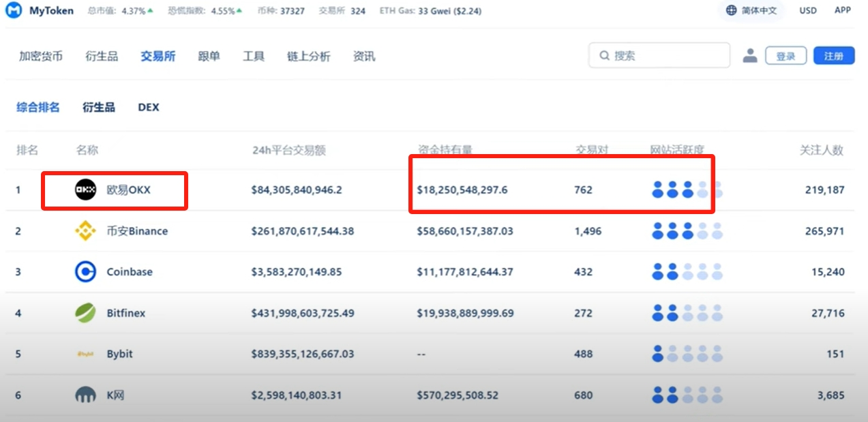Click OKX's follower count 219,187
The height and width of the screenshot is (422, 868).
click(824, 190)
